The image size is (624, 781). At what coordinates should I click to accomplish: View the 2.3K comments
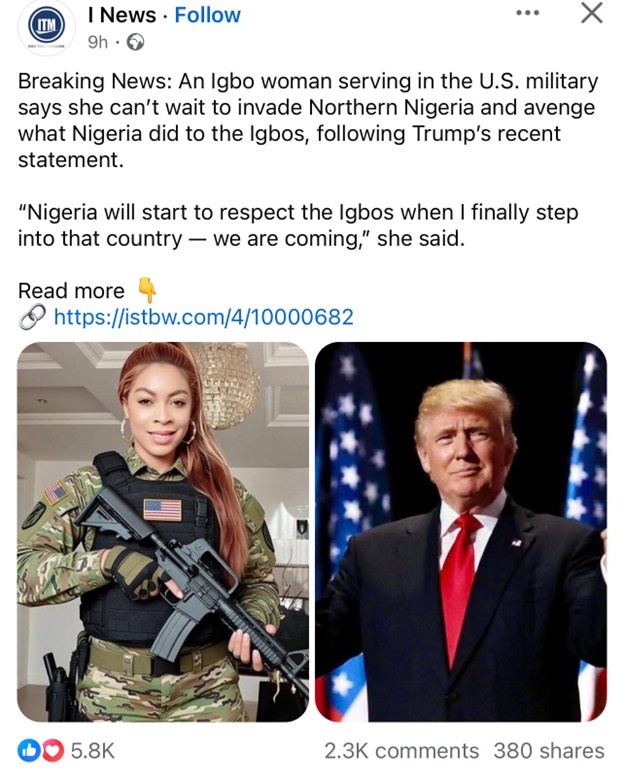pos(401,751)
